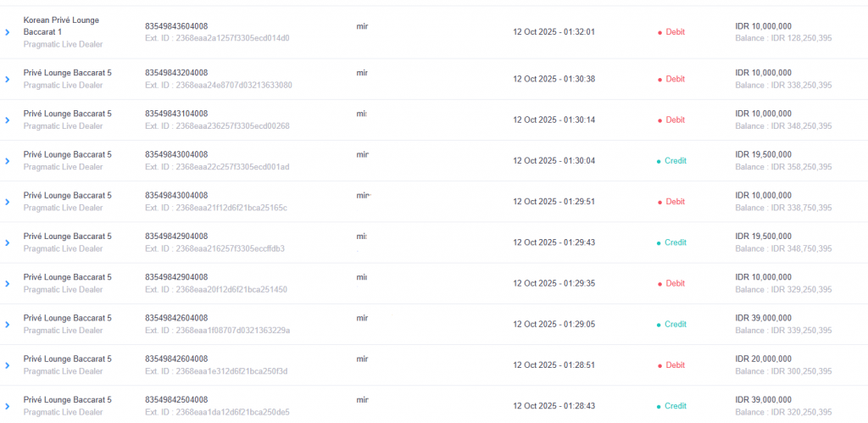Viewport: 868px width, 423px height.
Task: Click balance IDR 128,250,395
Action: [783, 38]
